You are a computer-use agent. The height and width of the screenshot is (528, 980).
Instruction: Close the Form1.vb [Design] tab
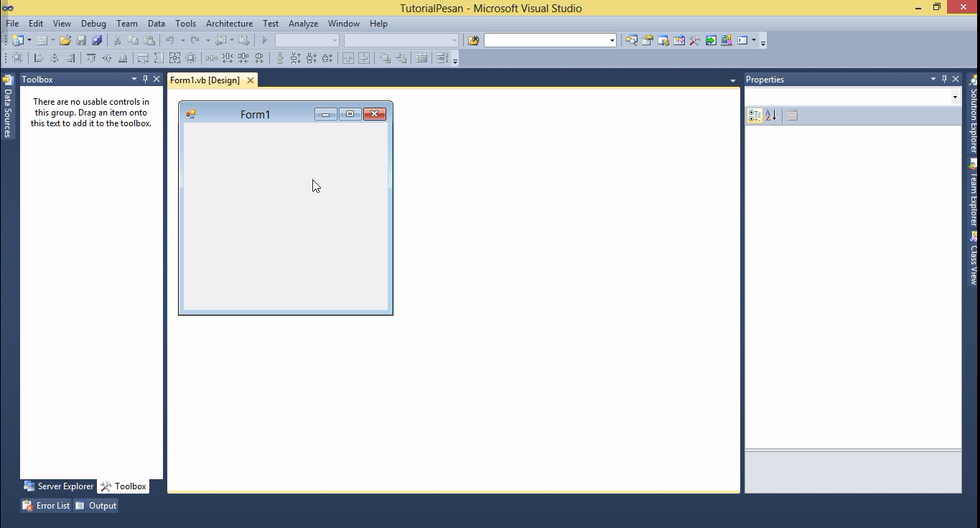(x=251, y=80)
